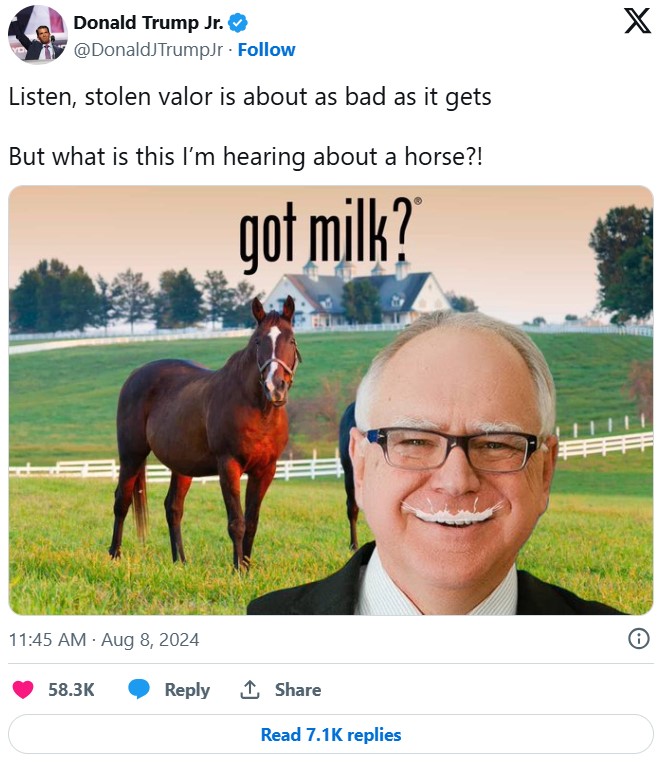Click the 11:45 AM · Aug 8, 2024 timestamp
665x767 pixels.
click(x=104, y=639)
